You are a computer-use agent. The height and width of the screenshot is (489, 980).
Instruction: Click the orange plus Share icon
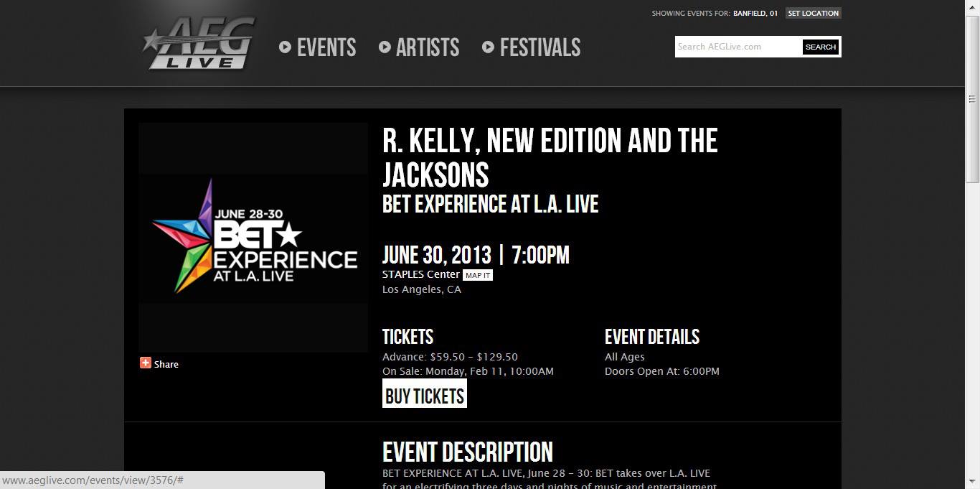(146, 363)
